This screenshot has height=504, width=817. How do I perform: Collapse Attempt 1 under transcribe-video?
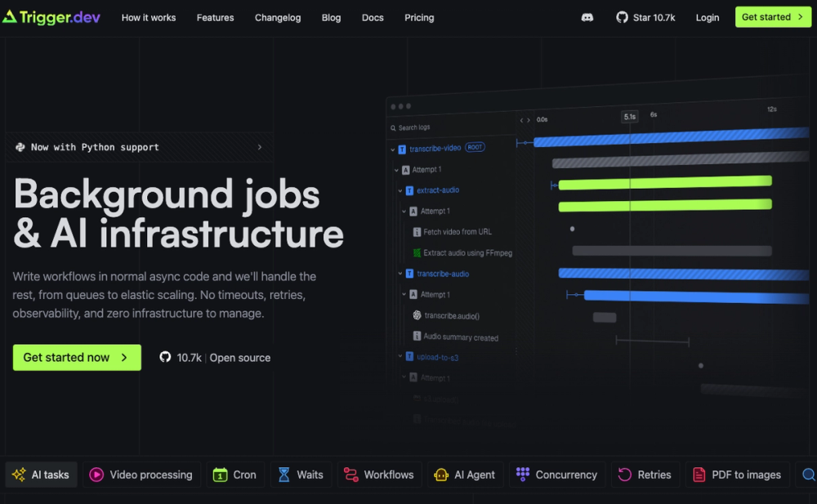(x=396, y=170)
